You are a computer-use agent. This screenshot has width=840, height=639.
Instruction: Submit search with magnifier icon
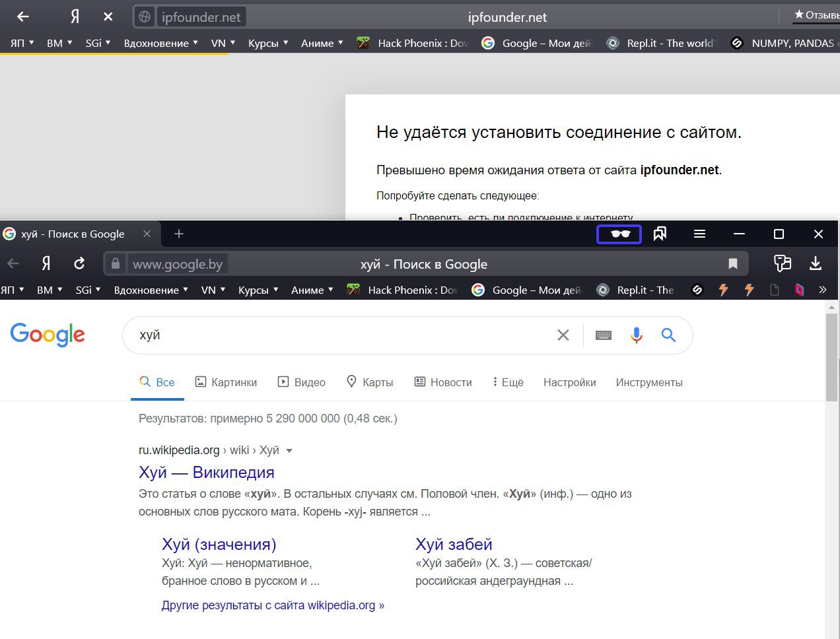[x=668, y=335]
